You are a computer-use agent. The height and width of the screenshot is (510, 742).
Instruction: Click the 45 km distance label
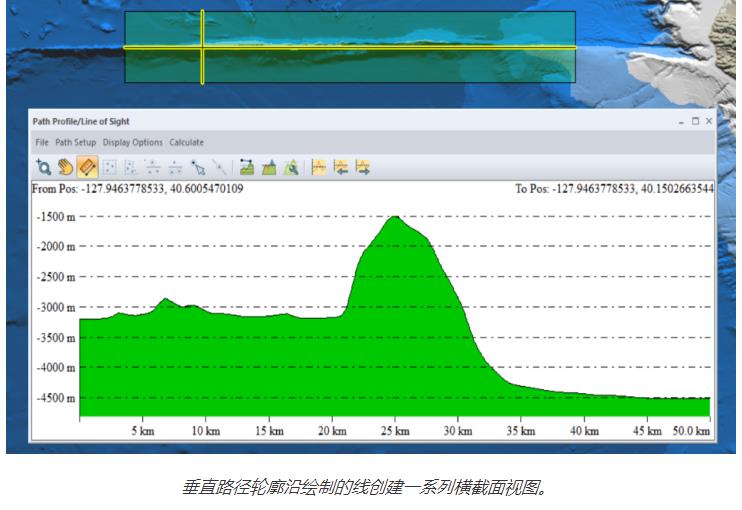coord(647,431)
